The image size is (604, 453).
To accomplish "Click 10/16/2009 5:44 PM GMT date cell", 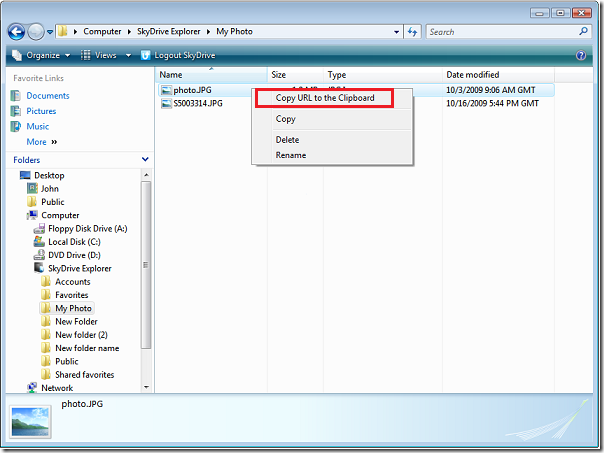I will (492, 103).
